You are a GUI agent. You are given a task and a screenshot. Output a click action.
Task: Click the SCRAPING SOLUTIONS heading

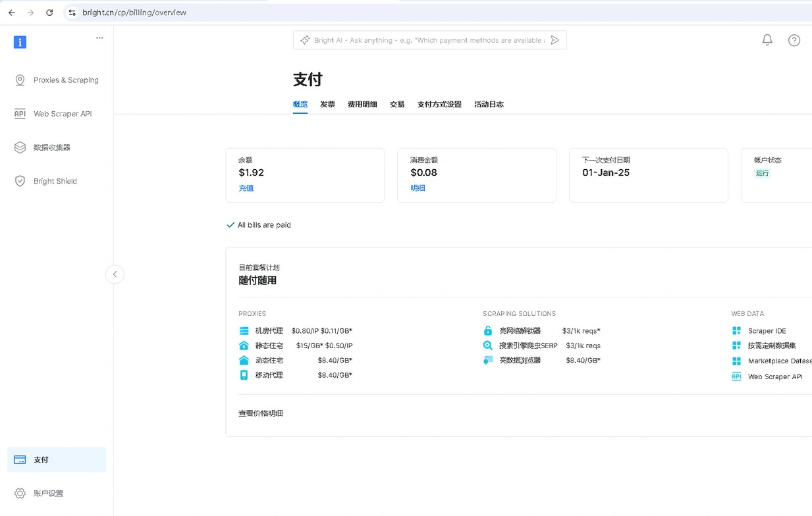(x=519, y=314)
